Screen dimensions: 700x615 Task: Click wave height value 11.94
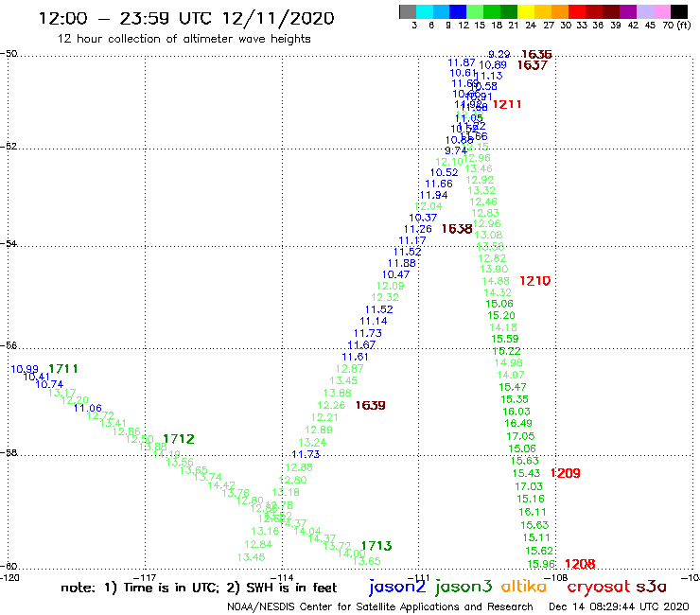433,195
